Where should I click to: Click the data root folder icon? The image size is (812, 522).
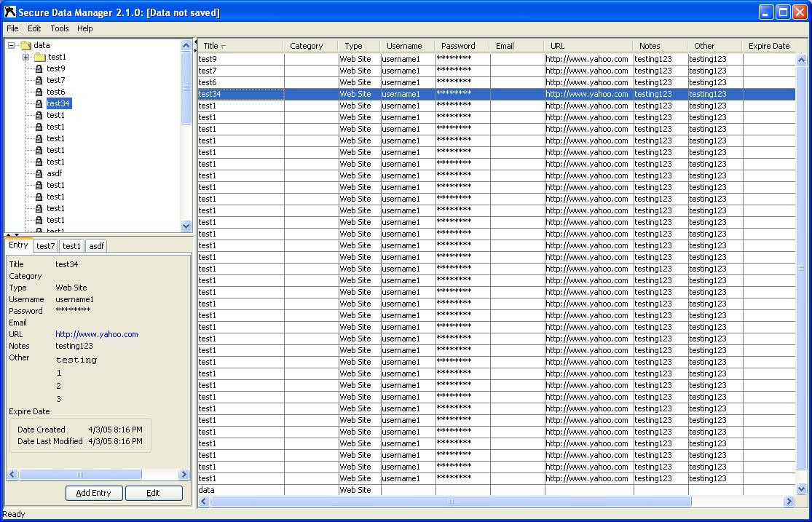tap(25, 45)
